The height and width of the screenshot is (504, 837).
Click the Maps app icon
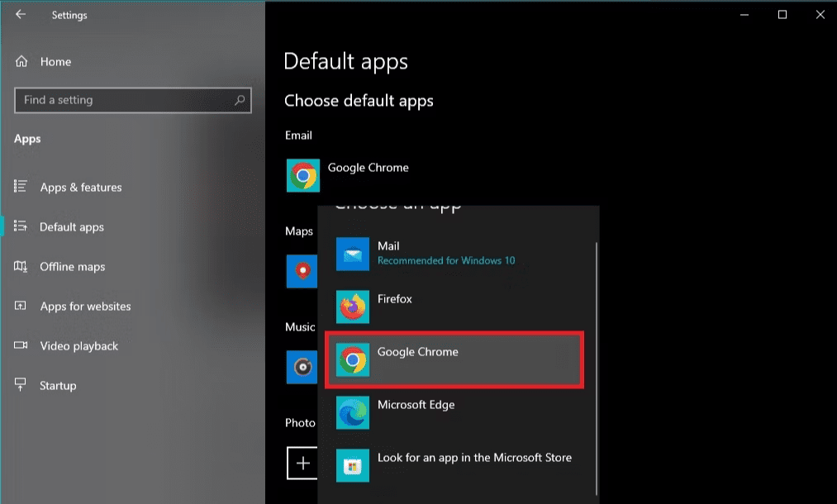[301, 271]
